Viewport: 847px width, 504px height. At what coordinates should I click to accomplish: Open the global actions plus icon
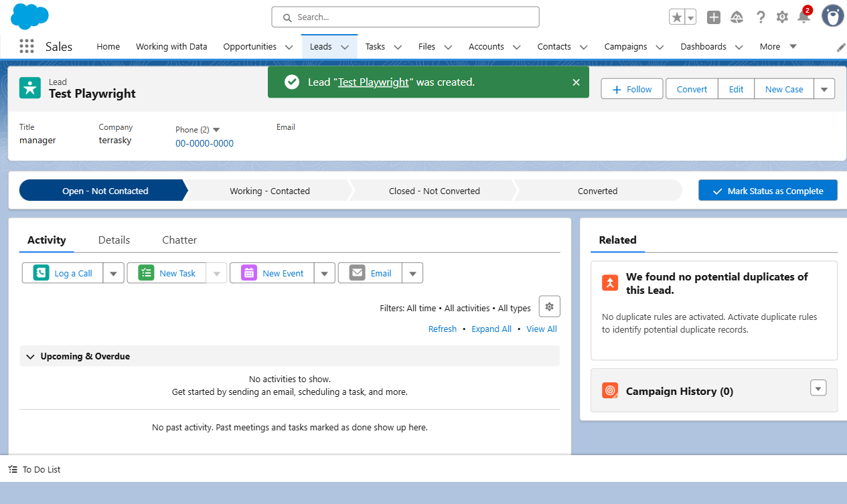click(x=714, y=17)
